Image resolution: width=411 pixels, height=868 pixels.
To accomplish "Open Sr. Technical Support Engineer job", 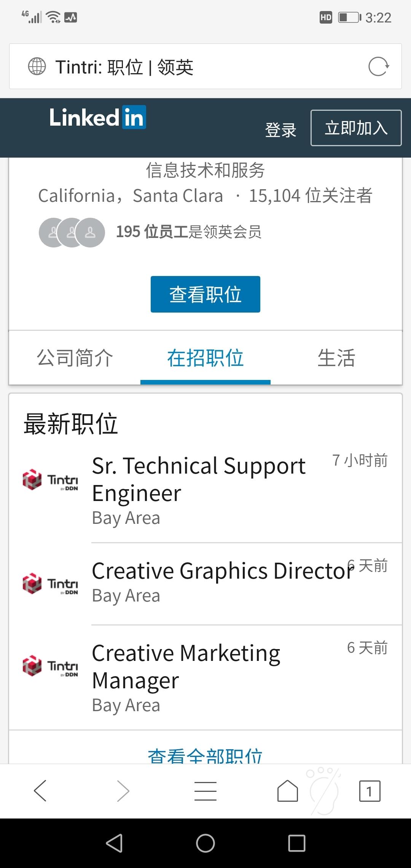I will tap(205, 490).
